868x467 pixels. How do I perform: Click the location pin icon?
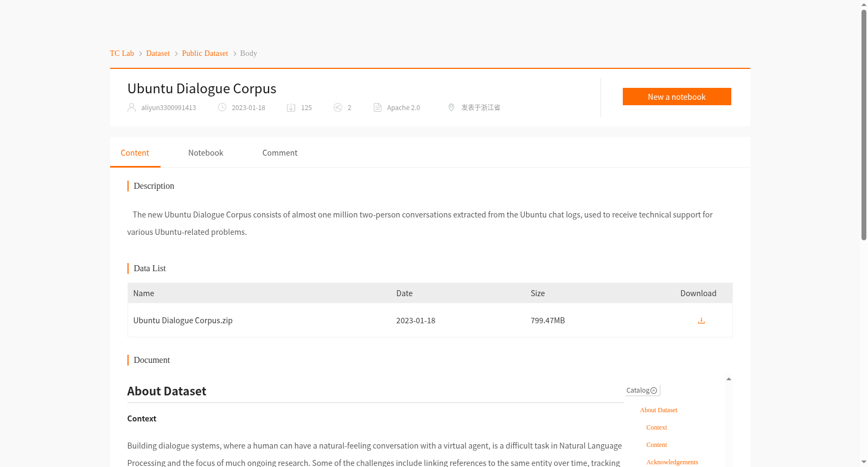[451, 107]
